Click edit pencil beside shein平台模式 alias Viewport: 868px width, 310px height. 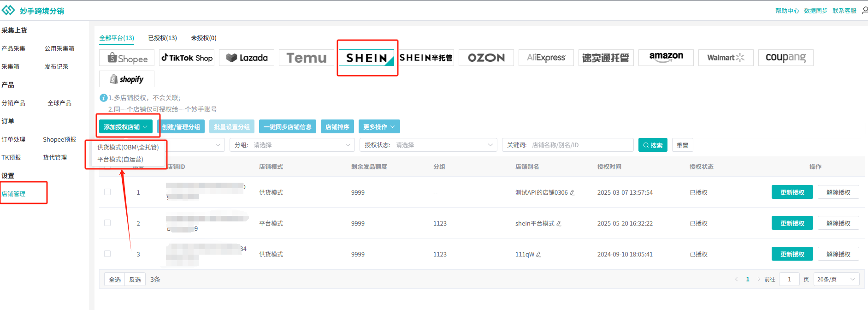tap(559, 224)
